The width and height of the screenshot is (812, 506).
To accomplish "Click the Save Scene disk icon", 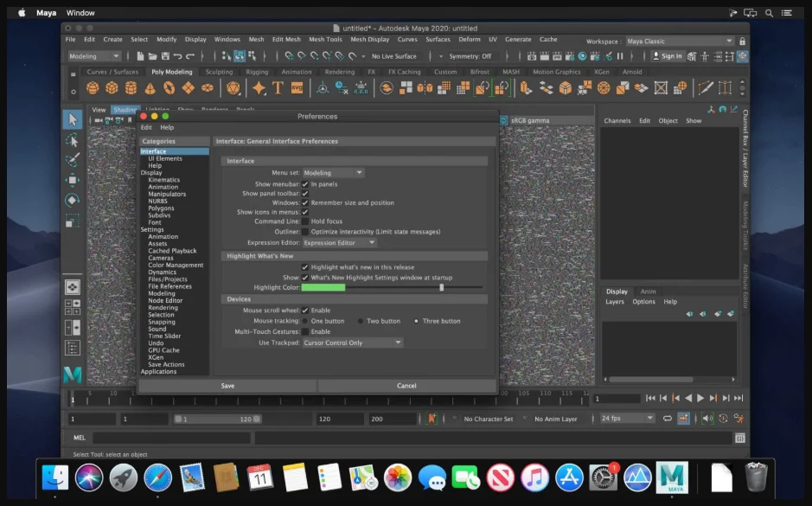I will 165,56.
